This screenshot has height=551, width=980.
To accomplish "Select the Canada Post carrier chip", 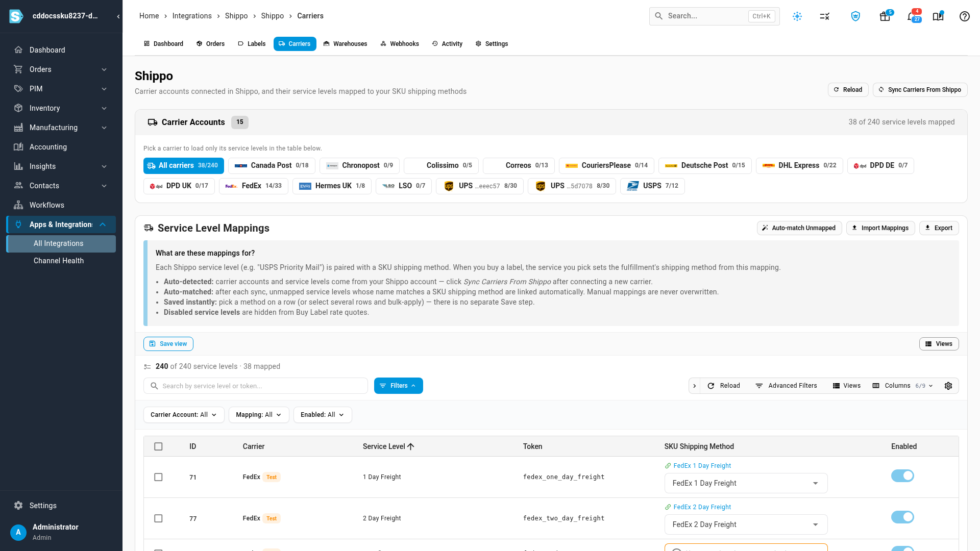I will coord(272,165).
